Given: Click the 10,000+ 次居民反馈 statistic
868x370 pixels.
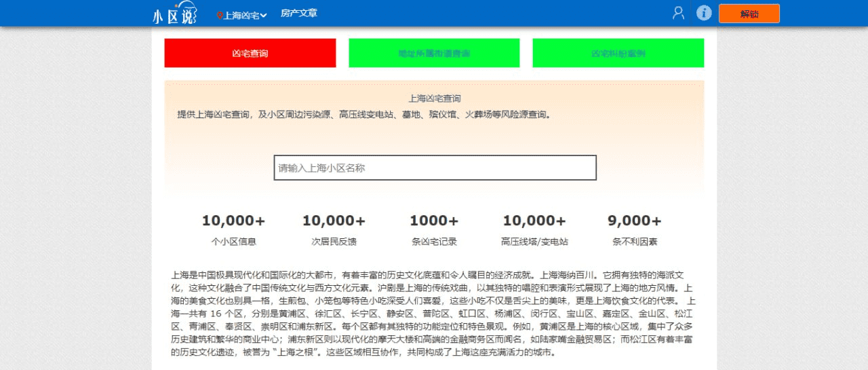Looking at the screenshot, I should (334, 229).
